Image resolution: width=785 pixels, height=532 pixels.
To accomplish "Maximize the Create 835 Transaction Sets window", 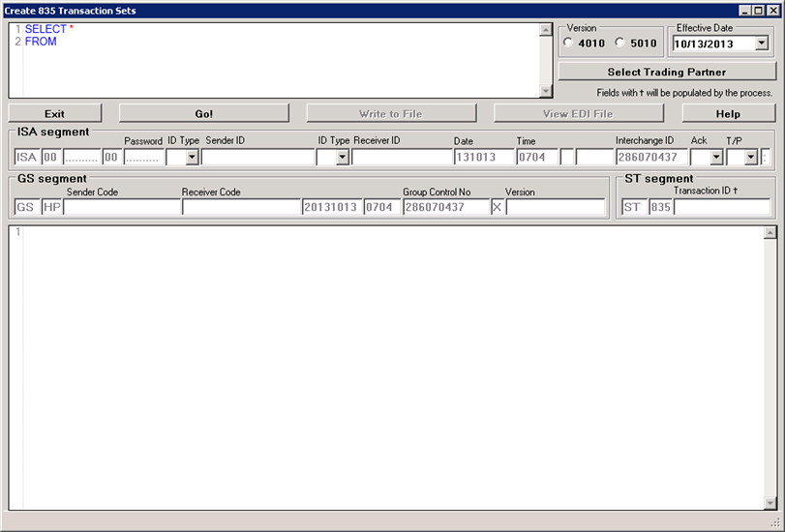I will (759, 11).
